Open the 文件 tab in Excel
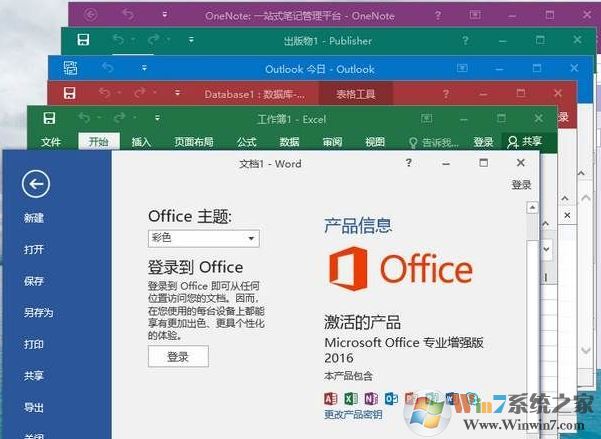 (51, 142)
